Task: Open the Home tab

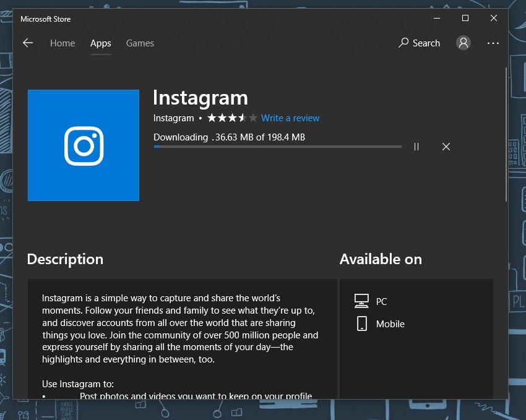Action: point(63,43)
